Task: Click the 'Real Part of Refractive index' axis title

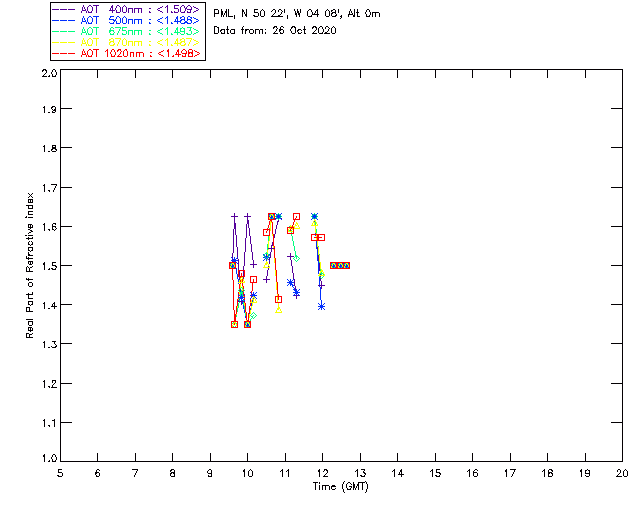Action: [29, 266]
